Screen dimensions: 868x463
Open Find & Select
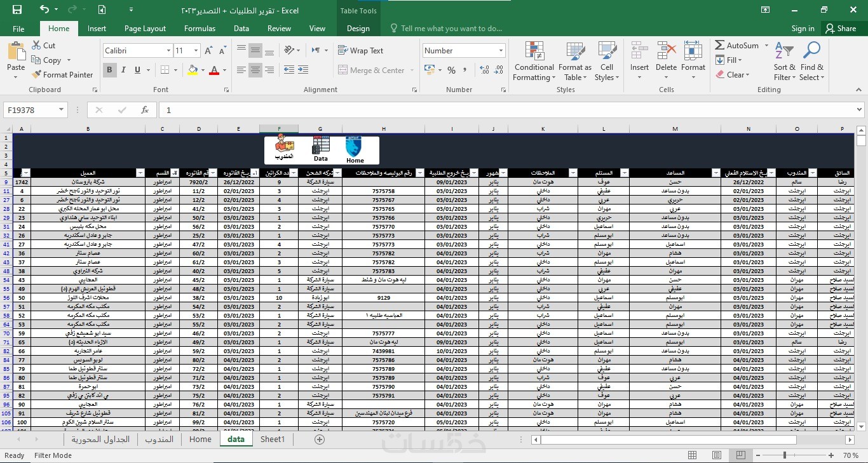(812, 62)
